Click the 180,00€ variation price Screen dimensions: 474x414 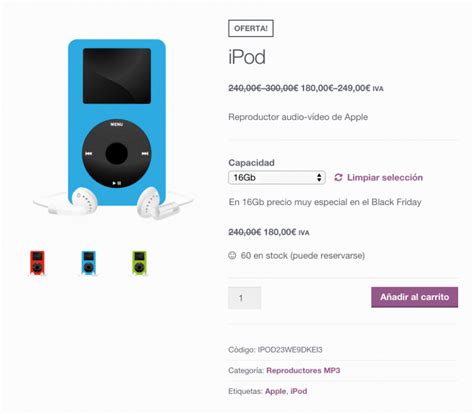click(x=280, y=232)
